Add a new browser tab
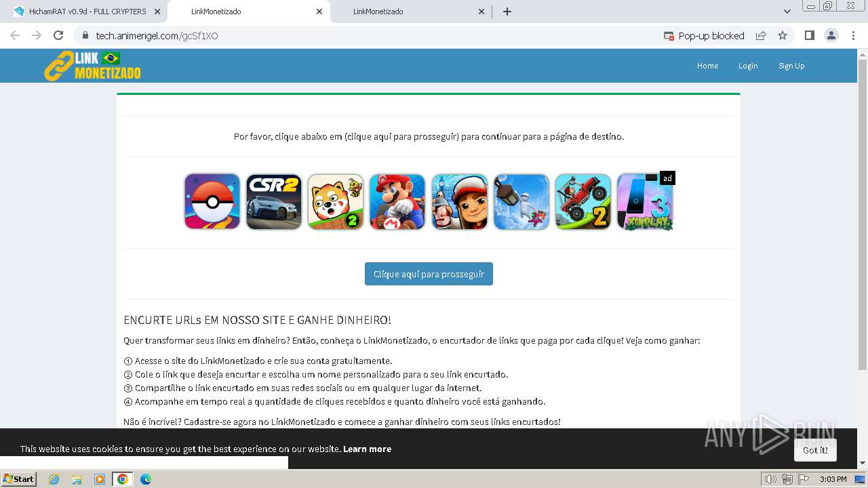This screenshot has height=488, width=868. pos(507,12)
